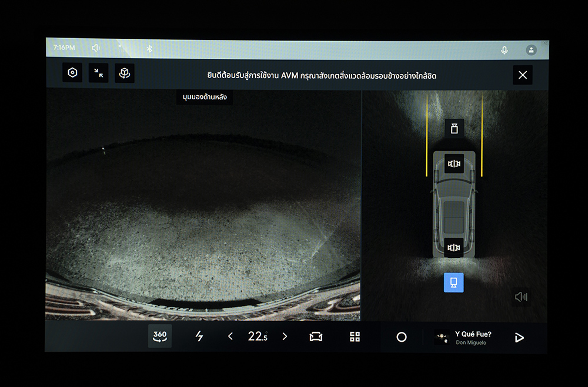Tap the AVM welcome message text
The height and width of the screenshot is (387, 588).
point(322,76)
